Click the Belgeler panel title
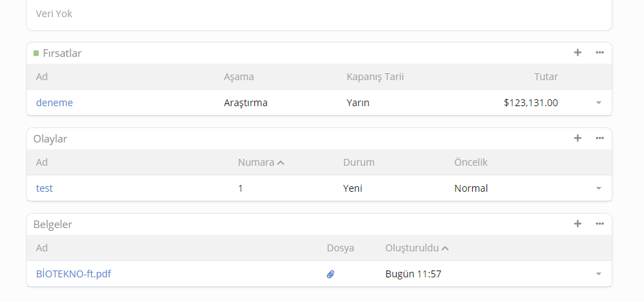This screenshot has width=644, height=302. click(x=53, y=225)
